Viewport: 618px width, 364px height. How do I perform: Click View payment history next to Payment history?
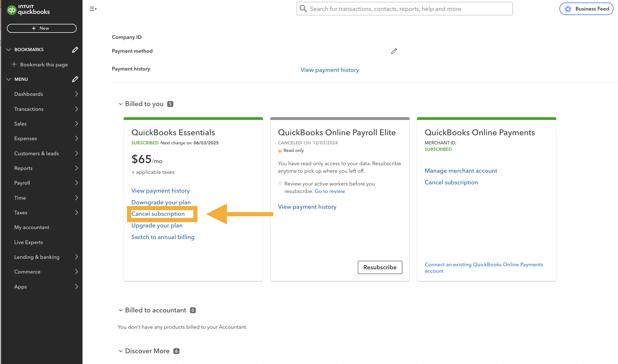[x=330, y=70]
